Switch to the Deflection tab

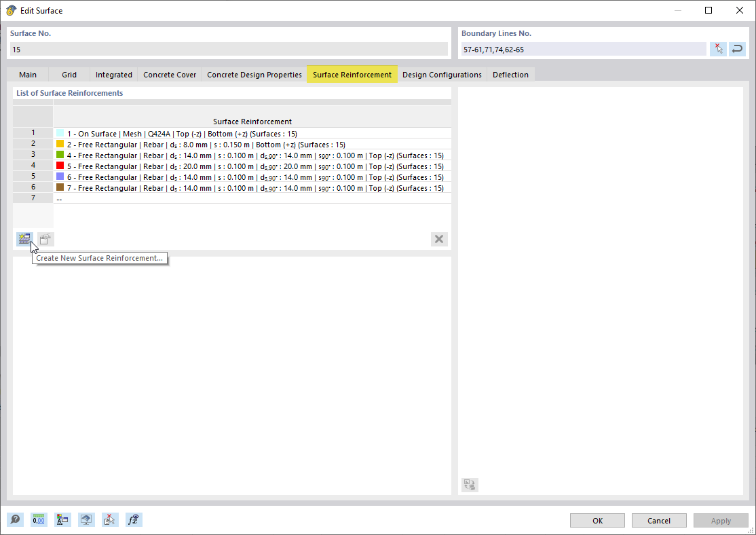510,75
